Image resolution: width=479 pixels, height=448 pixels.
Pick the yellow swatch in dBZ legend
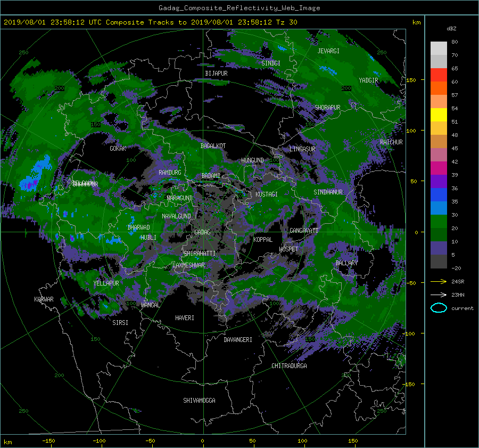[439, 115]
